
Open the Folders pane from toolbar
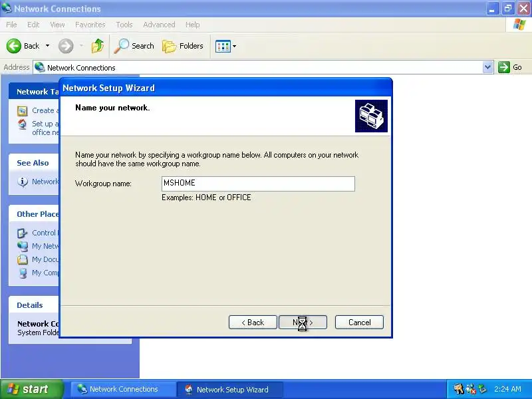coord(183,46)
